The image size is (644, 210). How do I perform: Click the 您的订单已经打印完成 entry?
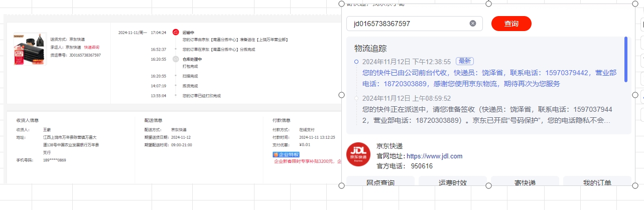(201, 96)
